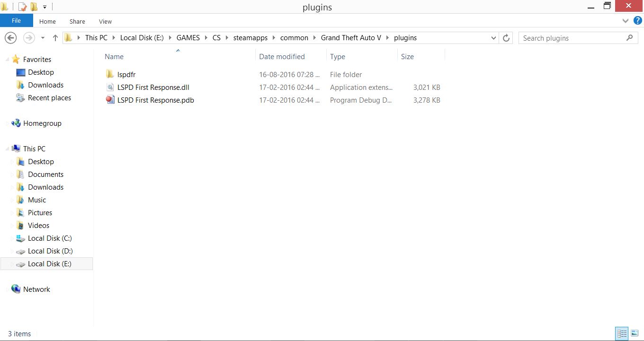The image size is (644, 341).
Task: Select Local Disk (E:) in navigation pane
Action: pos(46,263)
